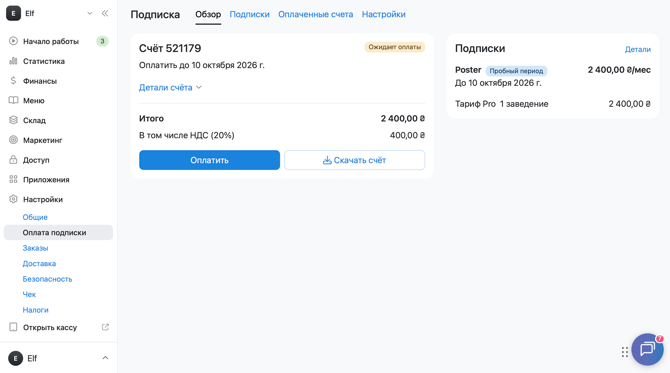The height and width of the screenshot is (373, 670).
Task: Click the Доступ lock icon
Action: 13,159
